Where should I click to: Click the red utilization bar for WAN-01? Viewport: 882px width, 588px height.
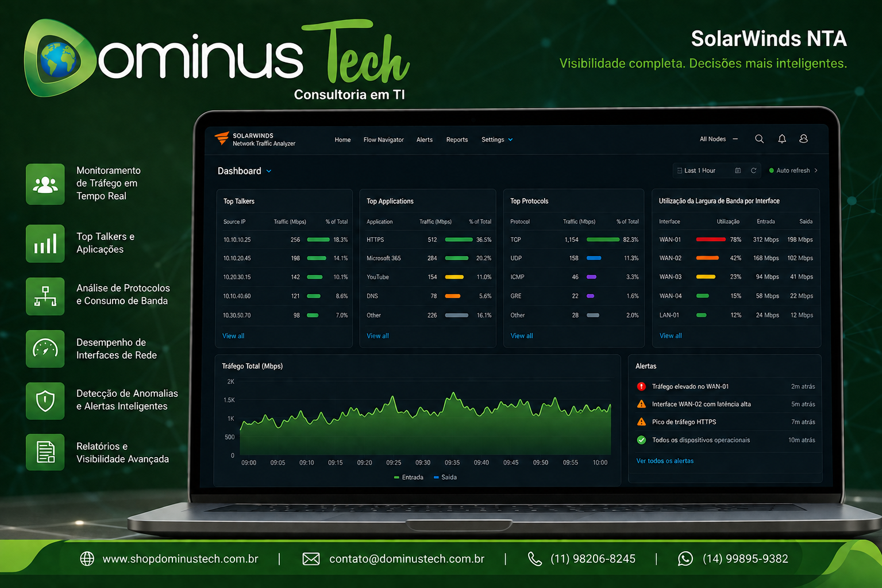tap(710, 239)
